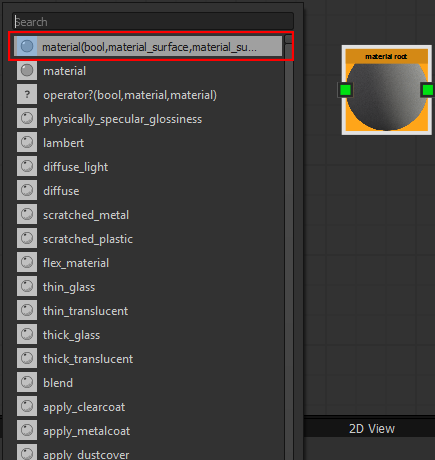The image size is (435, 460).
Task: Click into the Search field
Action: 153,22
